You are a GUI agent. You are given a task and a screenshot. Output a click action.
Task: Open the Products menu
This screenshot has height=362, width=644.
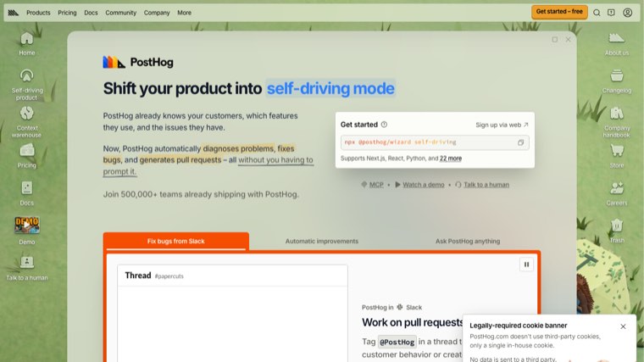click(38, 13)
